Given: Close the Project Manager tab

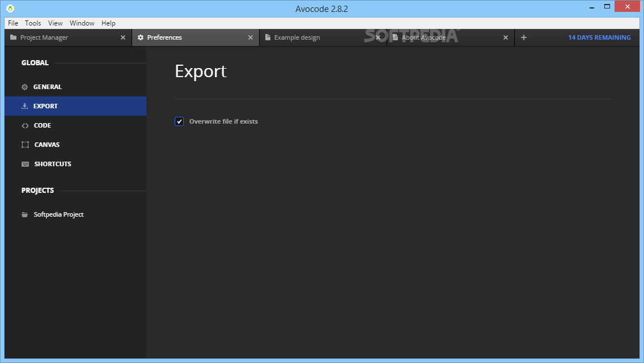Looking at the screenshot, I should [x=123, y=37].
